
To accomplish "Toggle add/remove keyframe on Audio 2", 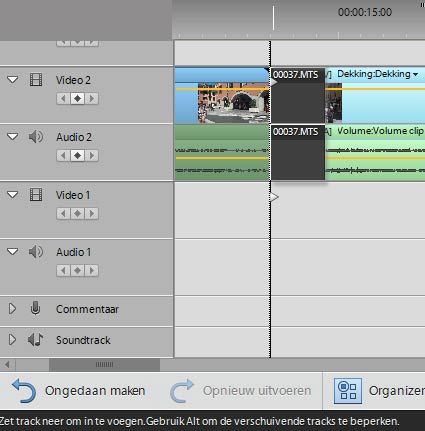I will [77, 156].
